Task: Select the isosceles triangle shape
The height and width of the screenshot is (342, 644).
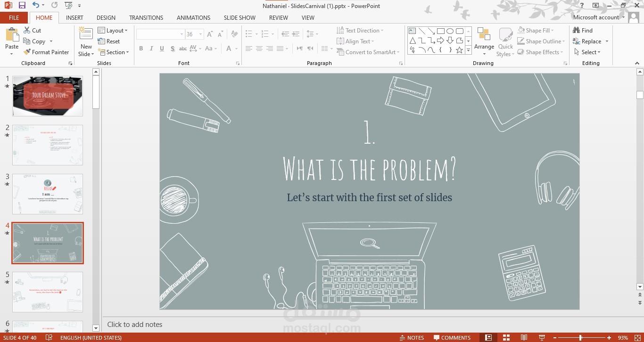Action: coord(413,41)
